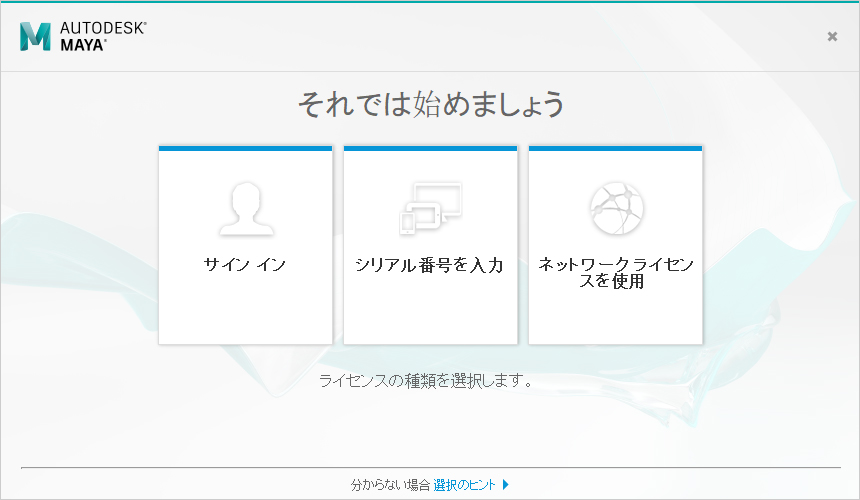Pick the "ネットワーク ライセンスを使用" label

coord(615,273)
